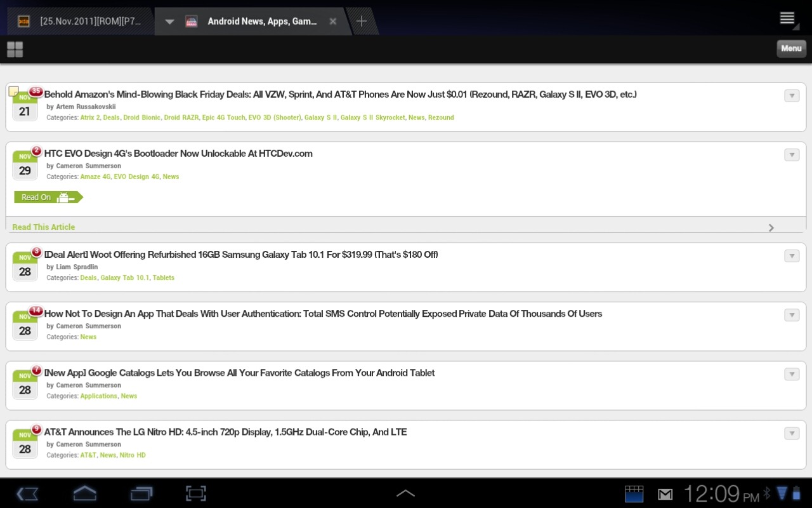The height and width of the screenshot is (508, 812).
Task: Expand the Woot Galaxy Tab deal article arrow
Action: 792,256
